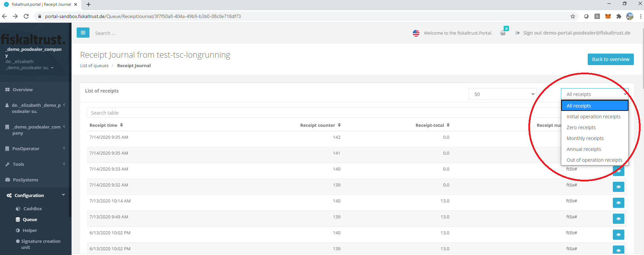Screen dimensions: 644x255
Task: View receipt from 7/13/2020 9:49 AM
Action: (619, 219)
